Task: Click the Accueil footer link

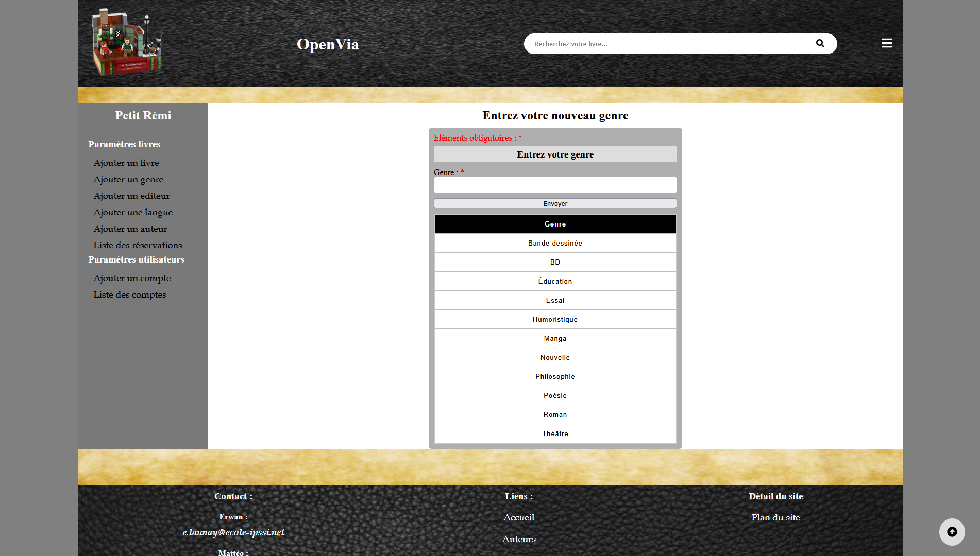Action: (519, 517)
